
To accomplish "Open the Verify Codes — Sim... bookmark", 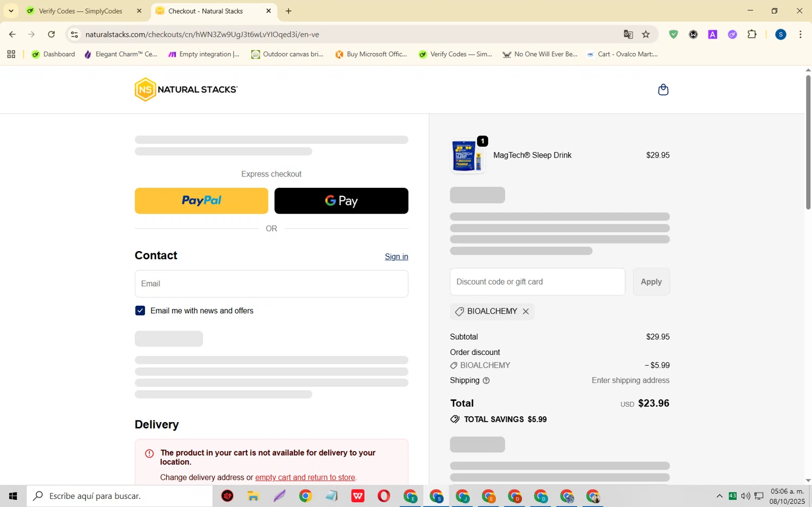I will (455, 54).
